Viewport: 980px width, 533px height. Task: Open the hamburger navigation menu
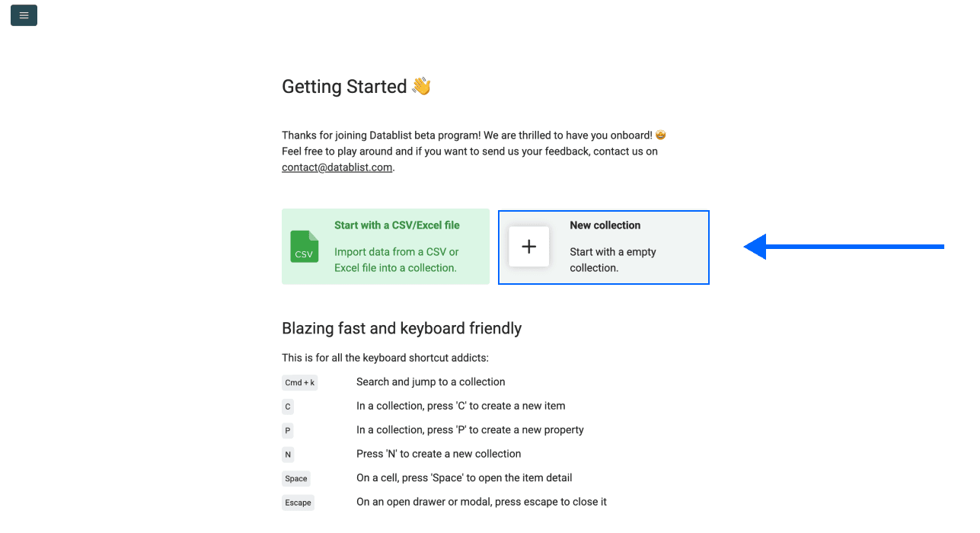point(23,15)
